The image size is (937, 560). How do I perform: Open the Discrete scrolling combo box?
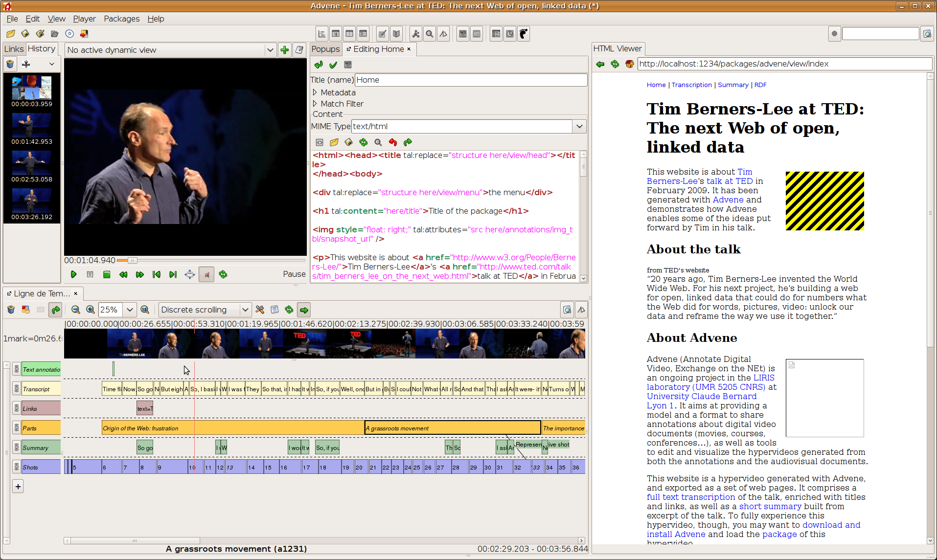tap(205, 310)
